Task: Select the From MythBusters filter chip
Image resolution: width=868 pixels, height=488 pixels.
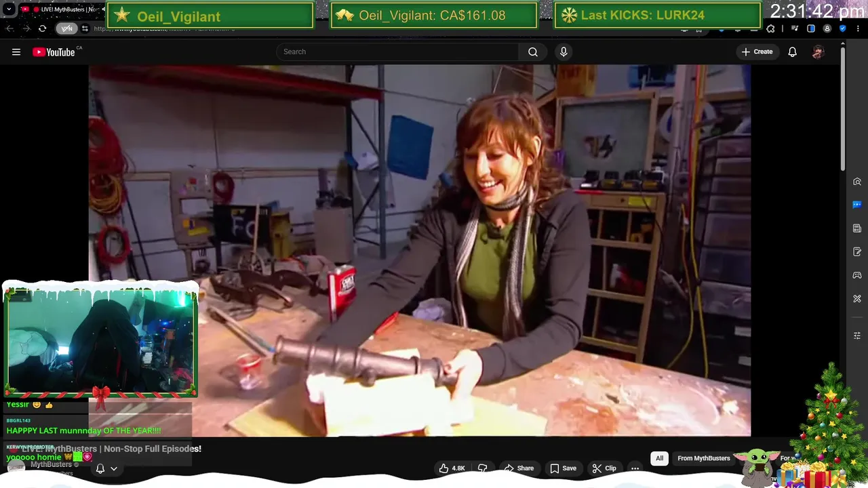Action: pyautogui.click(x=704, y=458)
